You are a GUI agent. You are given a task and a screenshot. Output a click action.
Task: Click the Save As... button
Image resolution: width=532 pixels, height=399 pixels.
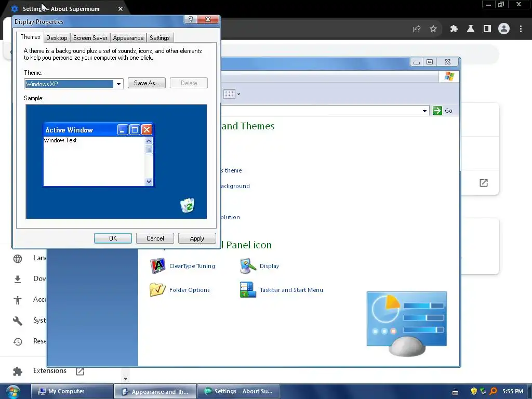click(147, 83)
